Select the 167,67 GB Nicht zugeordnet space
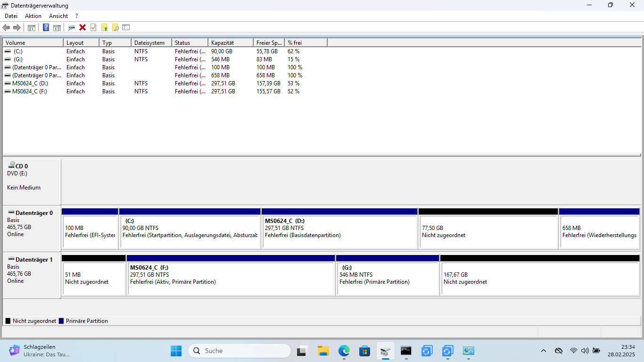Screen dimensions: 644x362 coord(540,275)
